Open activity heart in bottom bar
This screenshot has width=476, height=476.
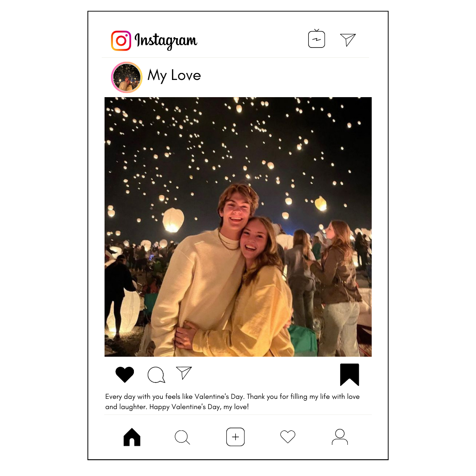(287, 436)
